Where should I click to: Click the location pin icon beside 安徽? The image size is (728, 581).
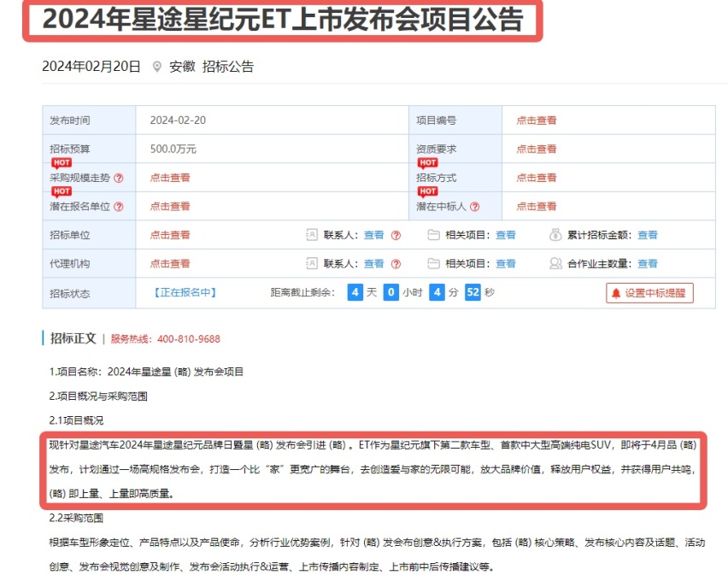(x=157, y=67)
